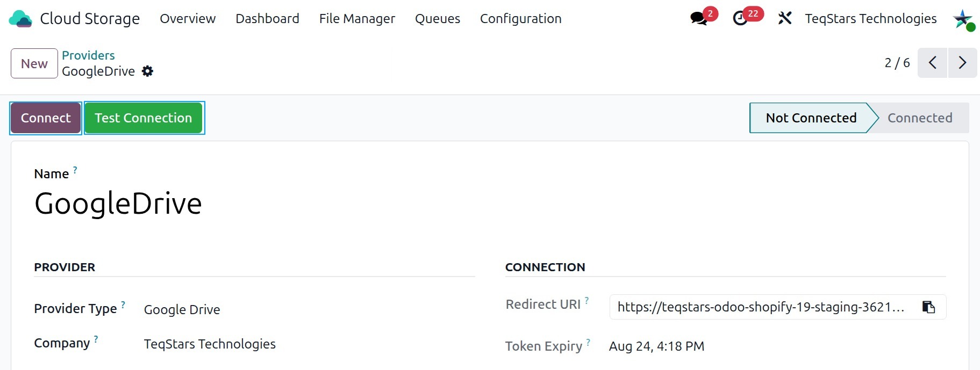Open the Configuration menu
980x370 pixels.
tap(521, 19)
